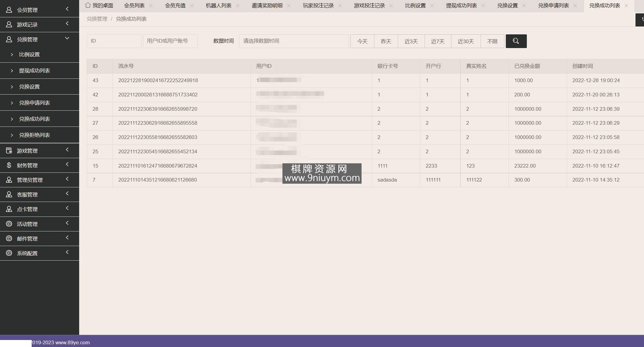
Task: Select the 不限 time filter
Action: pyautogui.click(x=492, y=41)
